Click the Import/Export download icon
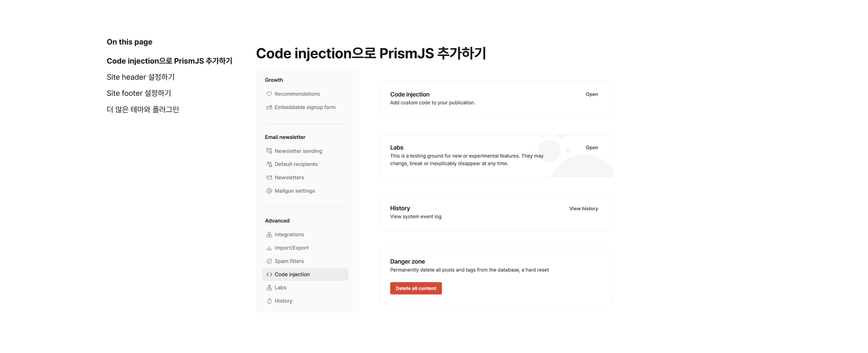This screenshot has height=353, width=868. coord(269,248)
